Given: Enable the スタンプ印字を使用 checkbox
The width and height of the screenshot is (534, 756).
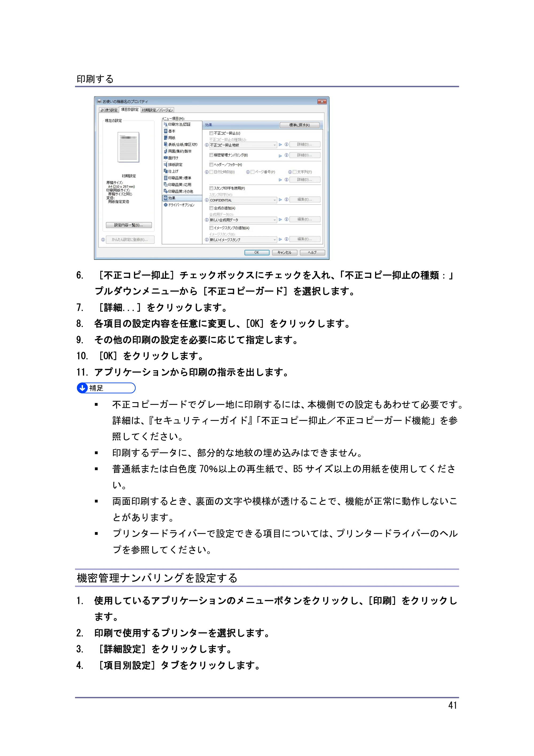Looking at the screenshot, I should coord(211,188).
